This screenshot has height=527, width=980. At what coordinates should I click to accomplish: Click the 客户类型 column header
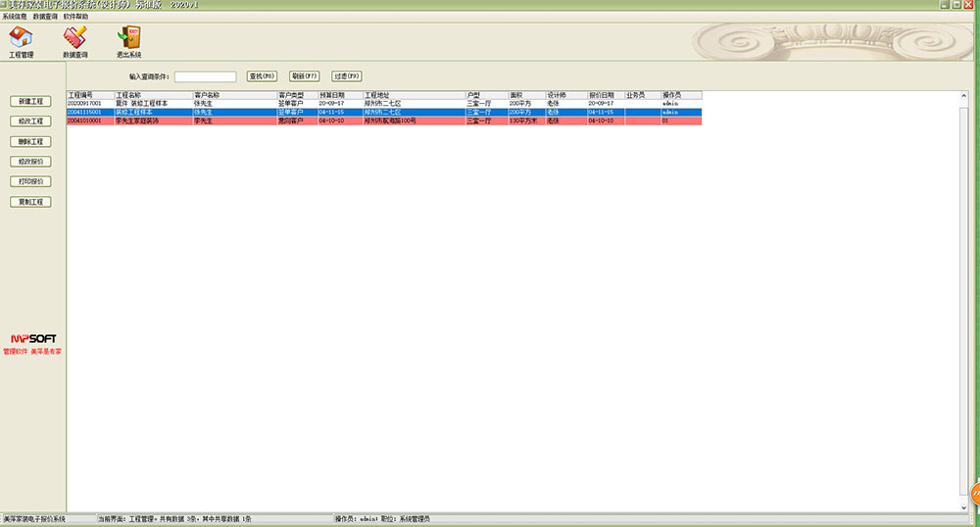pyautogui.click(x=296, y=95)
